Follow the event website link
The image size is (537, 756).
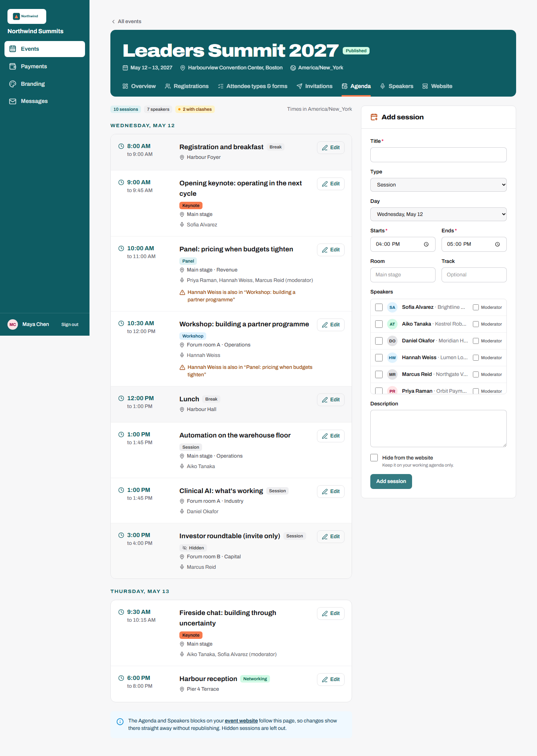pyautogui.click(x=241, y=721)
